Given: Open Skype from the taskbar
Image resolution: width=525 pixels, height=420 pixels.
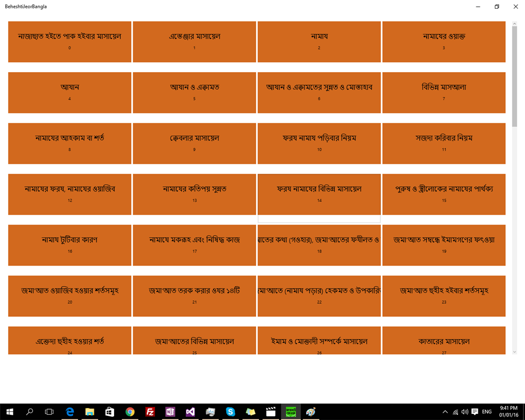Looking at the screenshot, I should pyautogui.click(x=230, y=412).
